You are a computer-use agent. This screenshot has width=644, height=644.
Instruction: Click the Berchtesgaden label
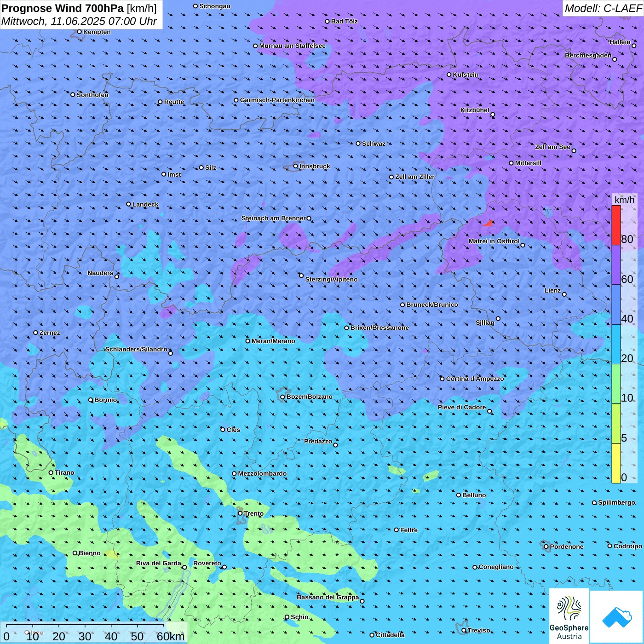pos(588,55)
